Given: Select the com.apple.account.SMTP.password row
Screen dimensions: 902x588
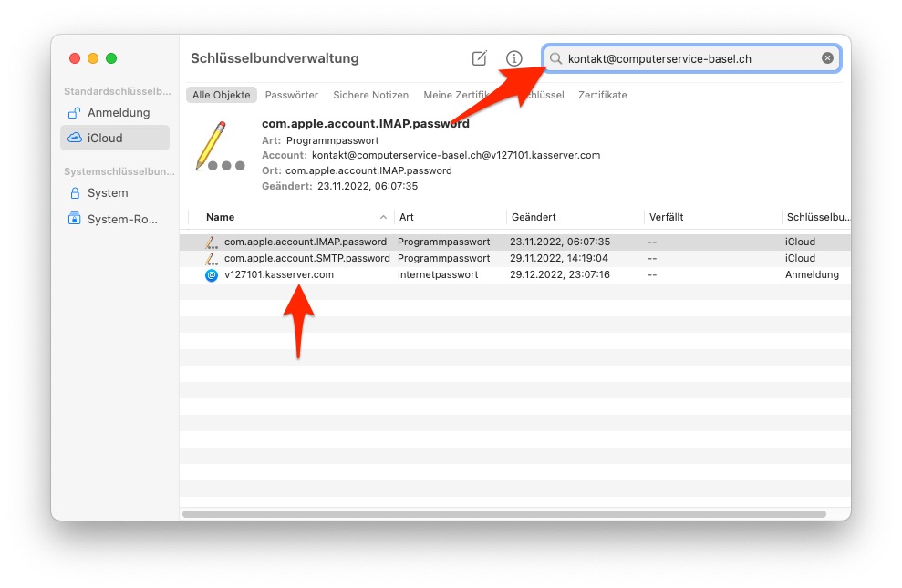Looking at the screenshot, I should pos(515,258).
